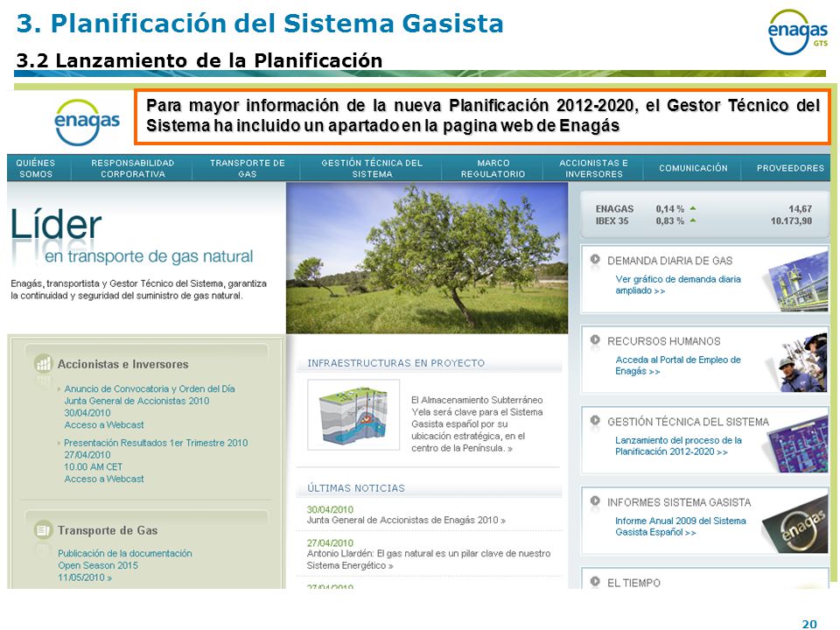This screenshot has width=840, height=630.
Task: Click the 27/04/2010 news date above Antonio Llardén
Action: pyautogui.click(x=330, y=542)
